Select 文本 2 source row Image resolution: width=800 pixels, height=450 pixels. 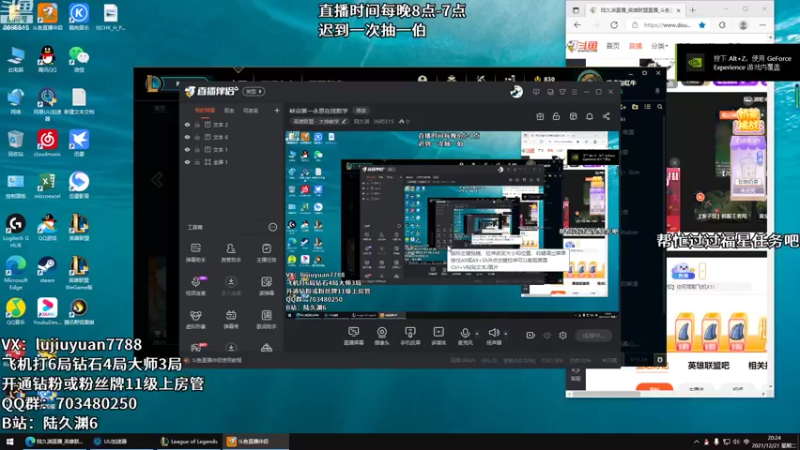pyautogui.click(x=232, y=124)
